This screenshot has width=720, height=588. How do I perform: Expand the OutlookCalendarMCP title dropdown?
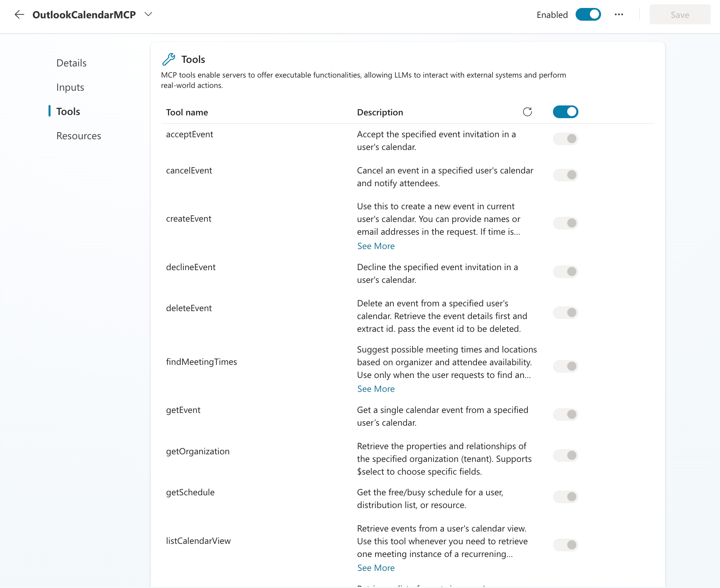tap(148, 14)
